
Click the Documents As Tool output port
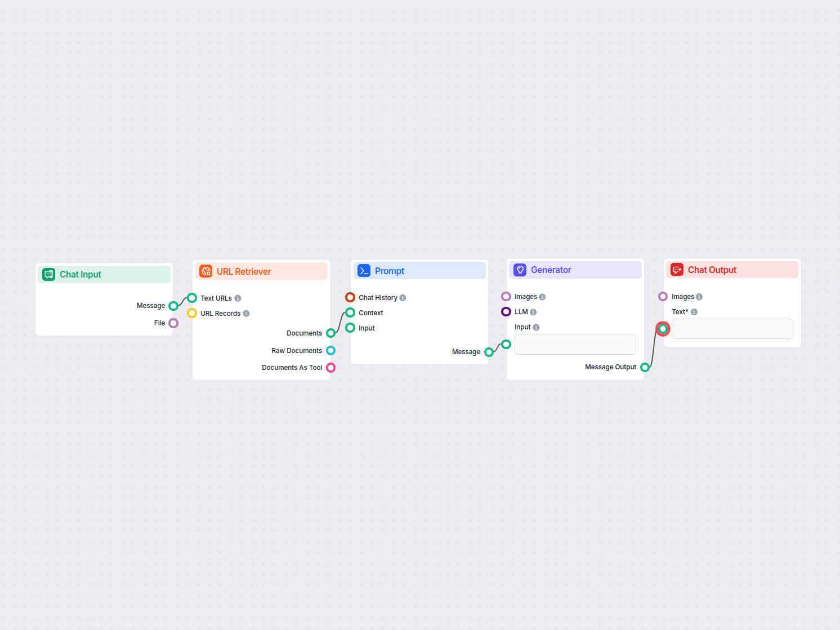coord(331,368)
